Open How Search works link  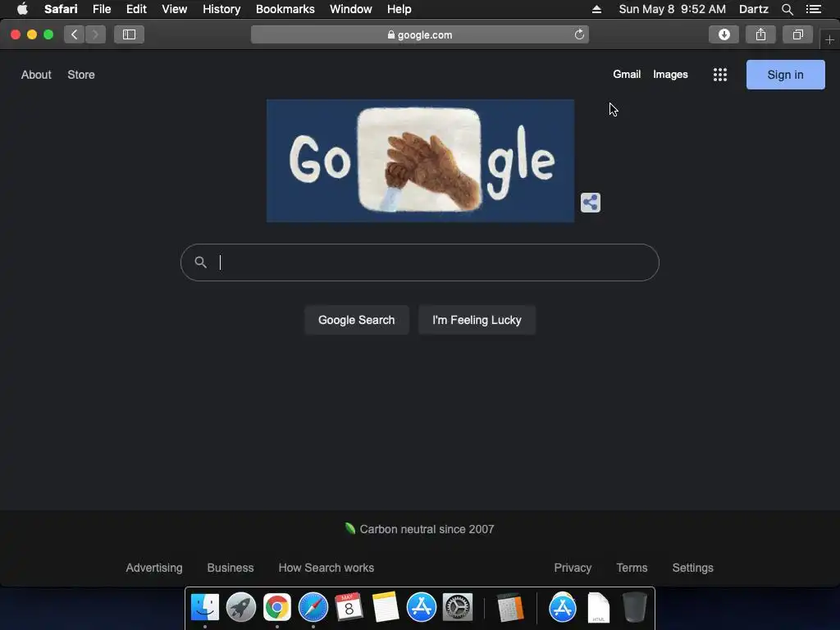326,568
